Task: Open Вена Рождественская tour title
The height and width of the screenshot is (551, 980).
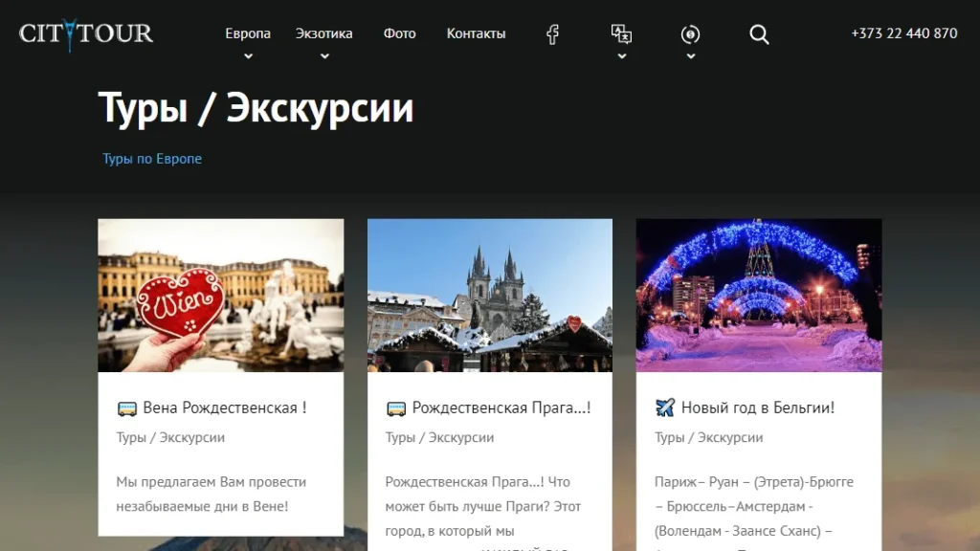Action: pos(224,408)
